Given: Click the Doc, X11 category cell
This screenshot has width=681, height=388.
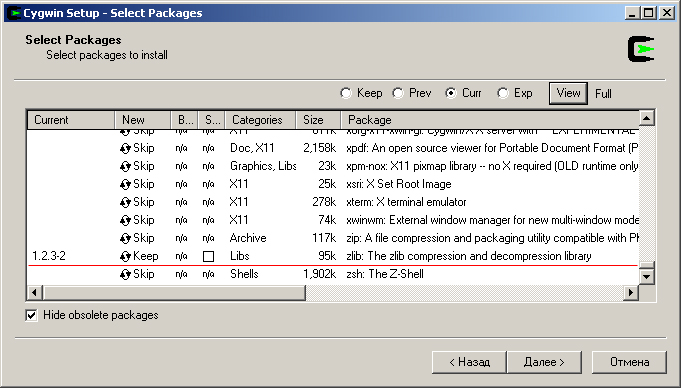Looking at the screenshot, I should pyautogui.click(x=252, y=148).
